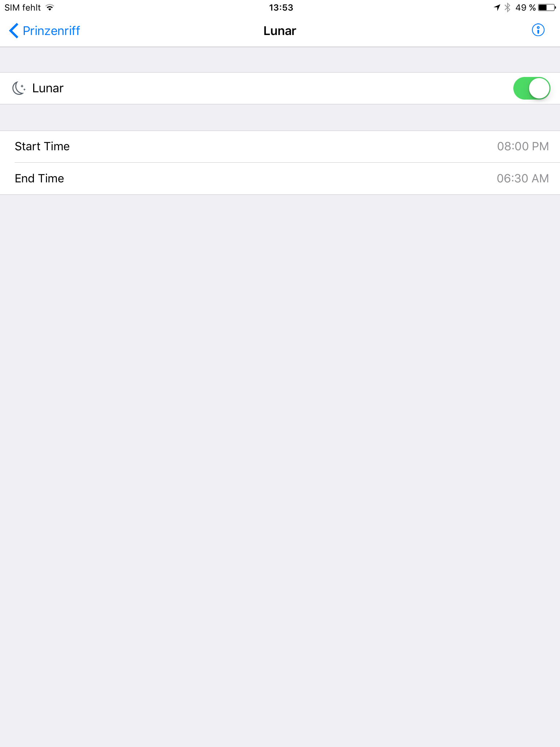Click the SIM fehlt carrier text
Screen dimensions: 560x747
[23, 8]
